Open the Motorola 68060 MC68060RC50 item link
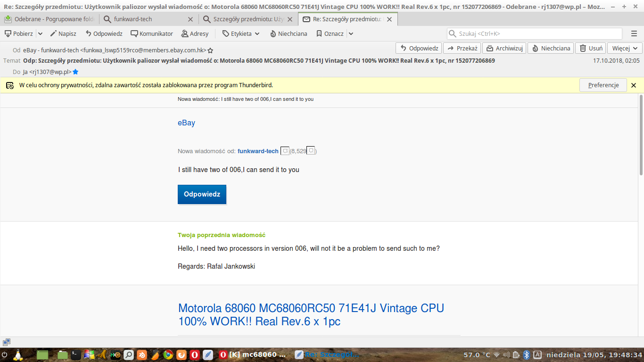 [311, 315]
